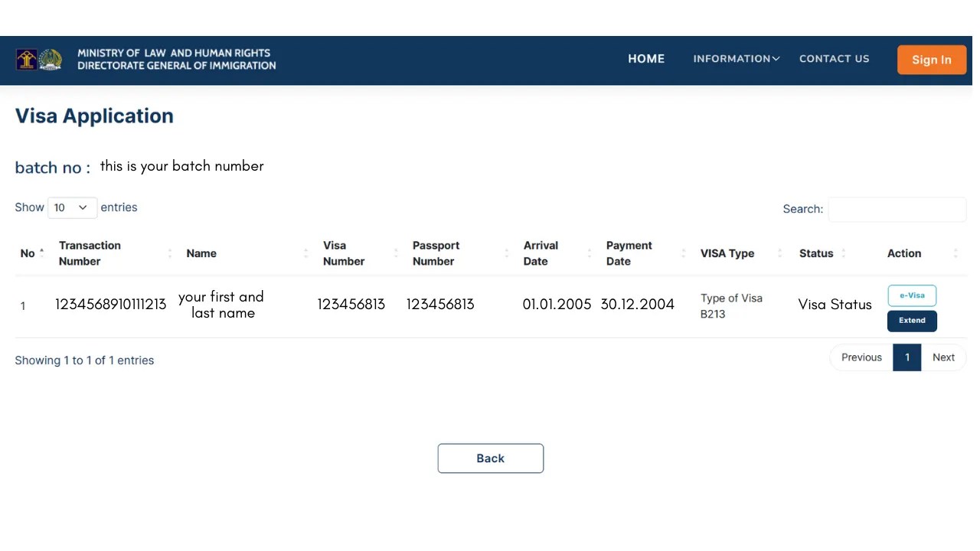
Task: Go to Previous page
Action: [x=861, y=357]
